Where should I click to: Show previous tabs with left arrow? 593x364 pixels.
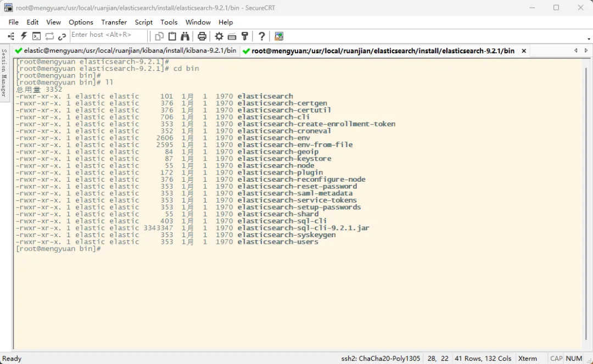click(x=575, y=51)
